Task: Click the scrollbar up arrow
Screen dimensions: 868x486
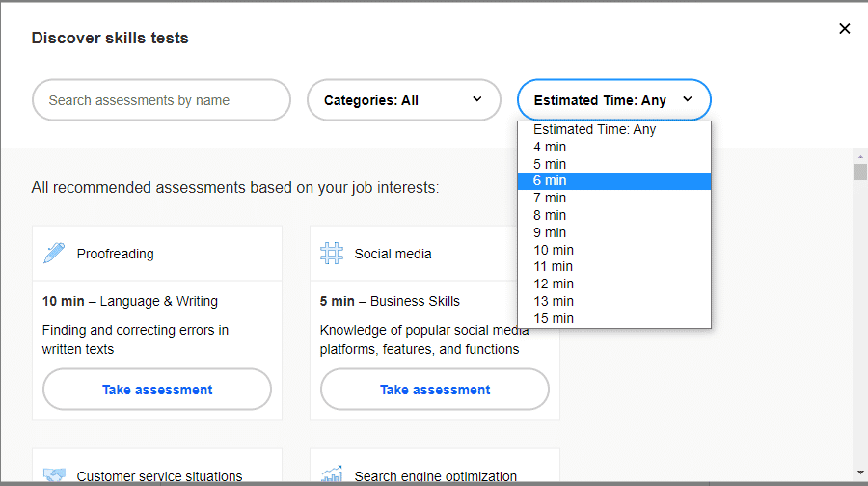Action: tap(860, 156)
